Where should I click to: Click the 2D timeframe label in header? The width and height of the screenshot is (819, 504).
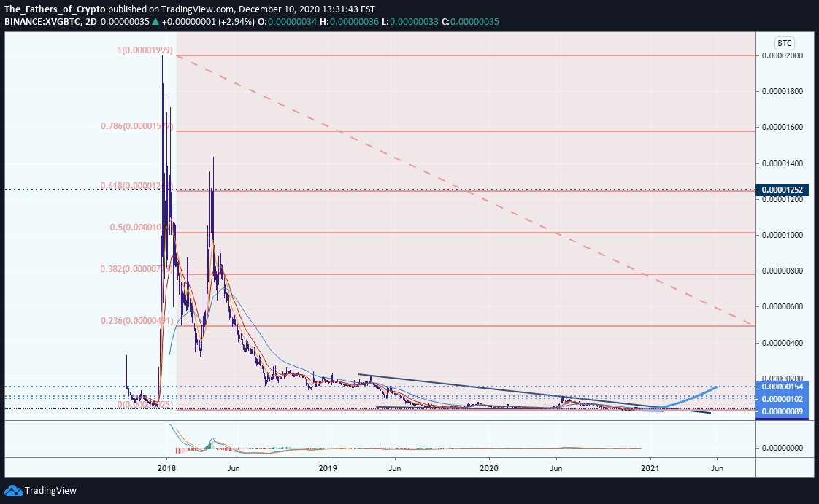pos(90,22)
